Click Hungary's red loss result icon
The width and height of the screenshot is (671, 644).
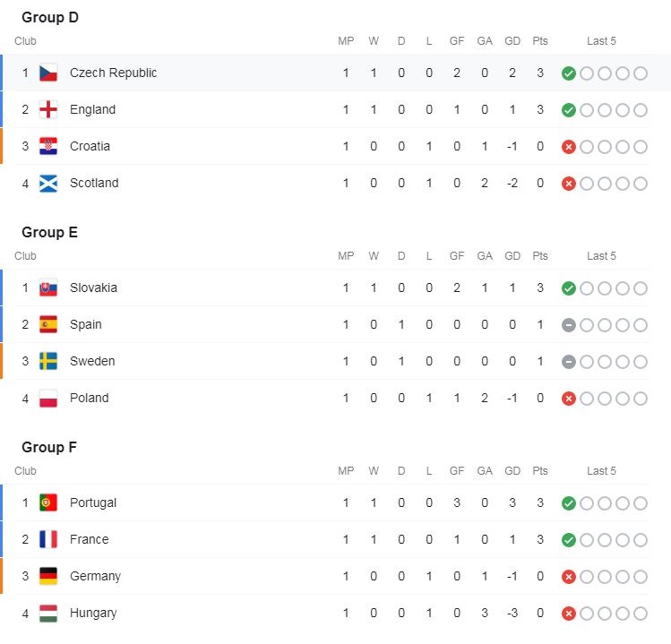click(568, 614)
